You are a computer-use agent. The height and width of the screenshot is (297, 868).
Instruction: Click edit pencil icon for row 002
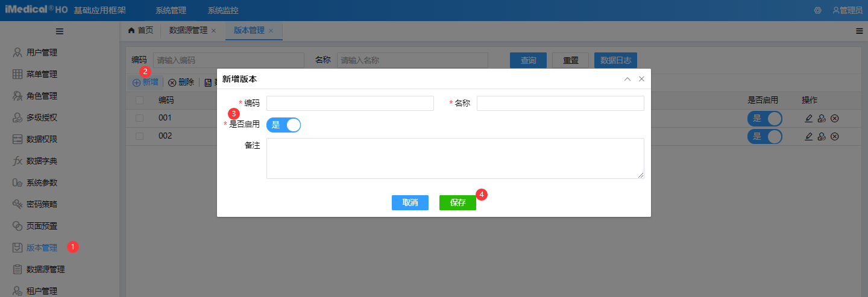click(x=809, y=137)
